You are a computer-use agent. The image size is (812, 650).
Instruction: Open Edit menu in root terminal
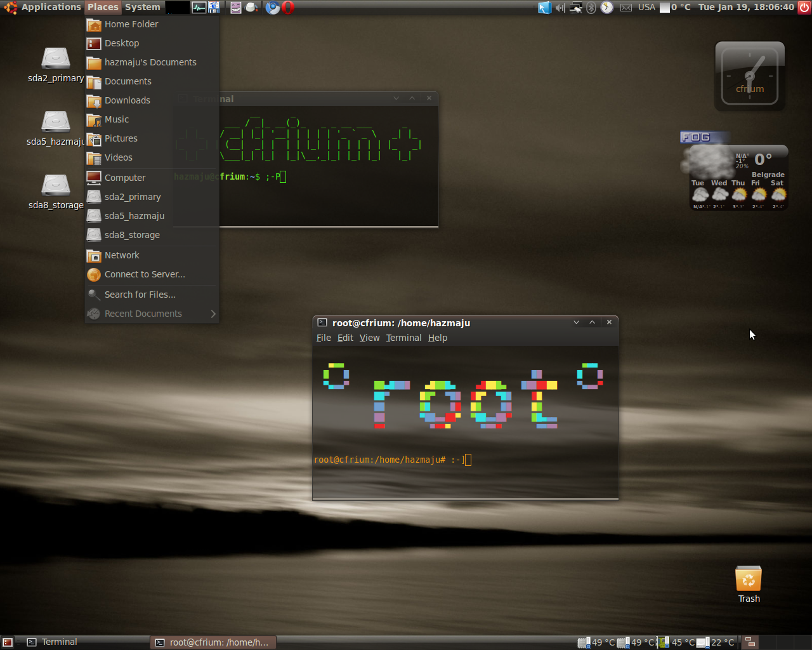click(345, 338)
